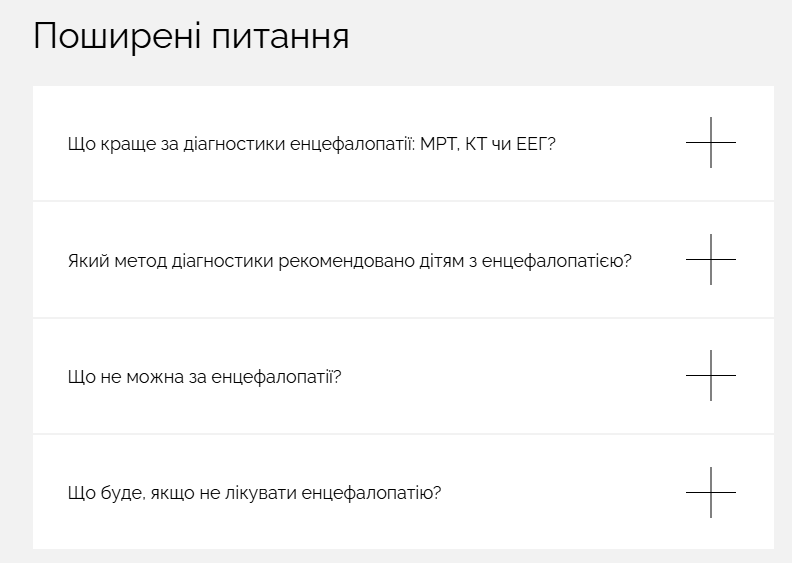This screenshot has width=792, height=563.
Task: Click the second FAQ row between text and plus
Action: tap(659, 260)
